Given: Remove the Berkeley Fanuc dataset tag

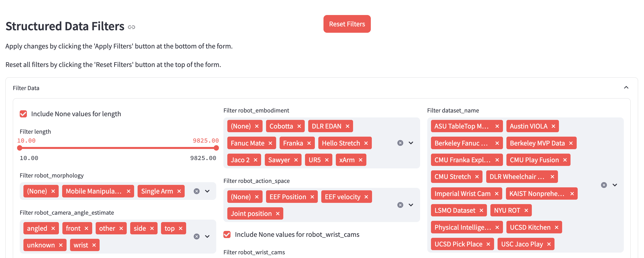Looking at the screenshot, I should 497,143.
